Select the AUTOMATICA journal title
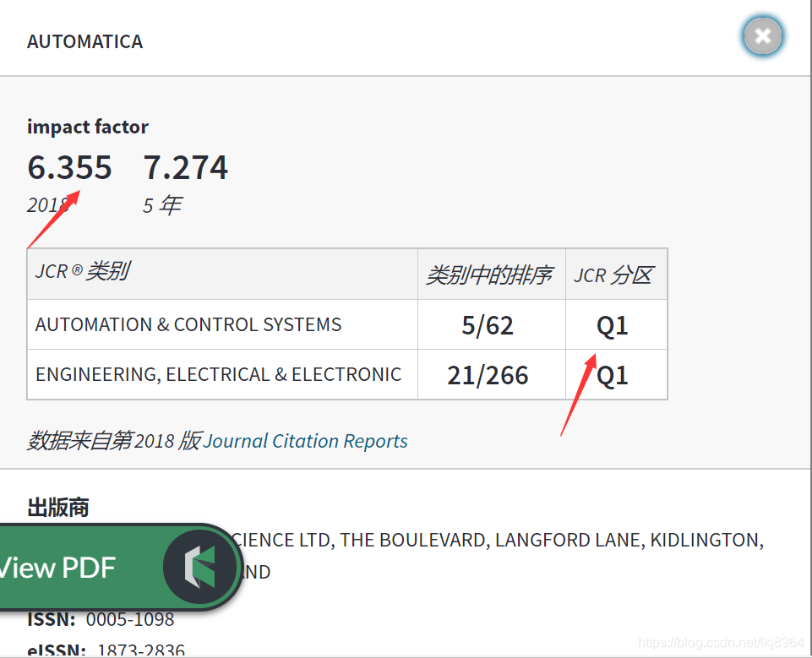Image resolution: width=812 pixels, height=658 pixels. coord(85,42)
